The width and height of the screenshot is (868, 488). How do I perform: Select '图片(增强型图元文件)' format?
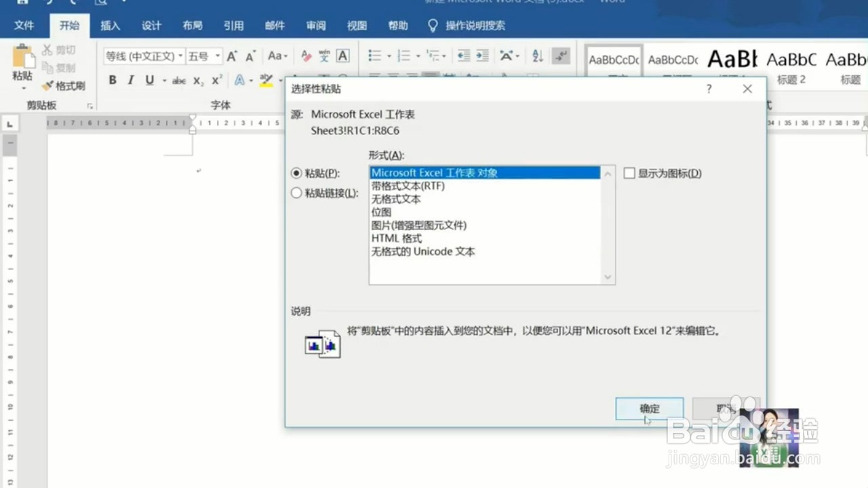(485, 225)
